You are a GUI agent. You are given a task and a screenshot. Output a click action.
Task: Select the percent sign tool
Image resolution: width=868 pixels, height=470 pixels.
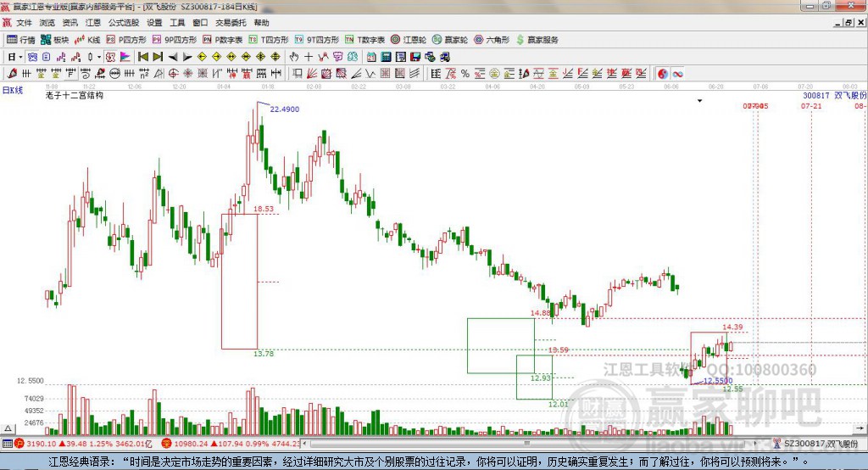tap(465, 74)
